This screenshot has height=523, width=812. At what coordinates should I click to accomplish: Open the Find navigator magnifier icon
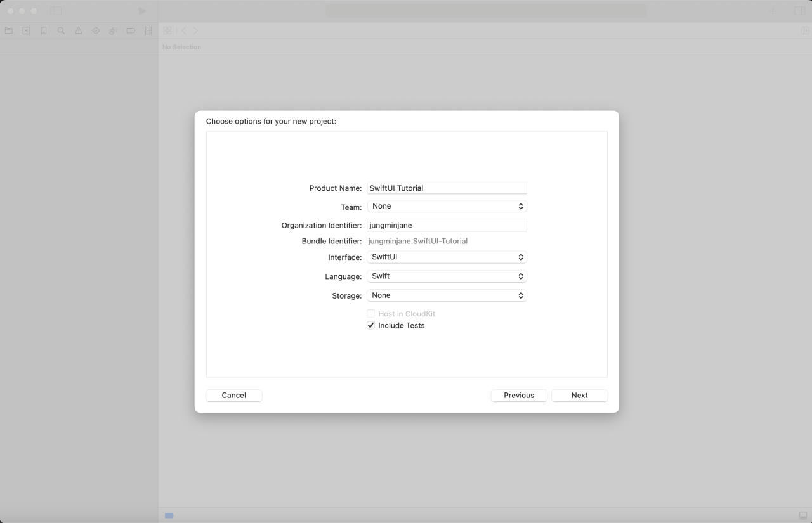click(61, 30)
